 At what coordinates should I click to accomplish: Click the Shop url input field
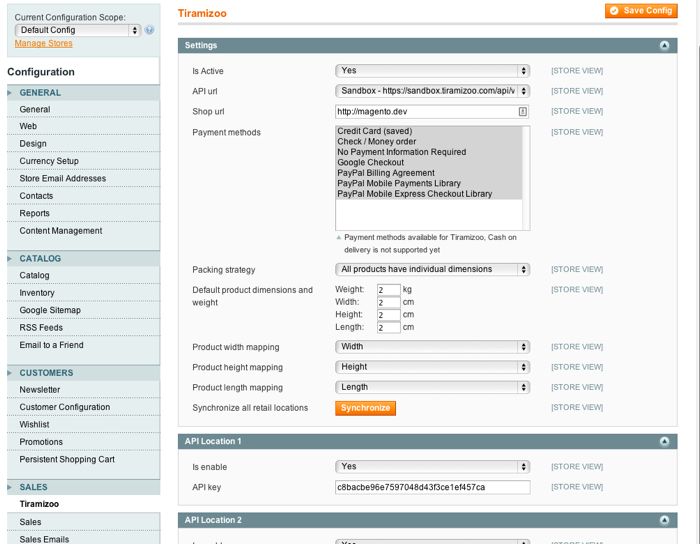[432, 112]
